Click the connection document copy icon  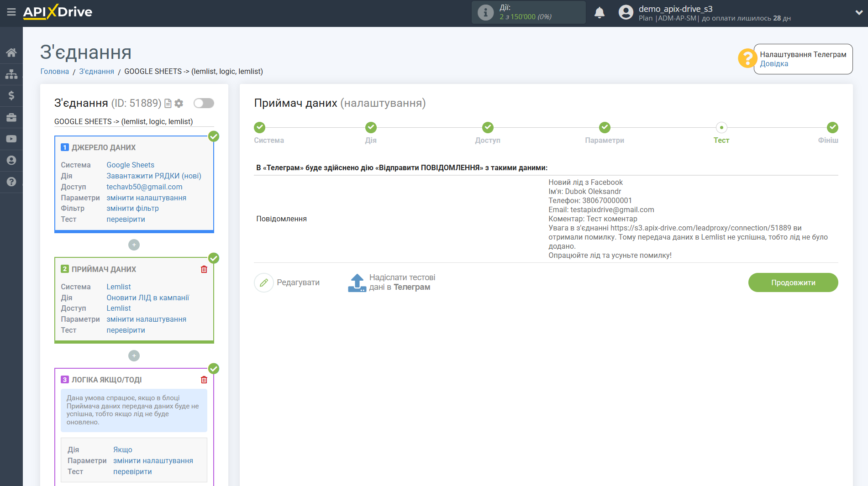pyautogui.click(x=168, y=104)
